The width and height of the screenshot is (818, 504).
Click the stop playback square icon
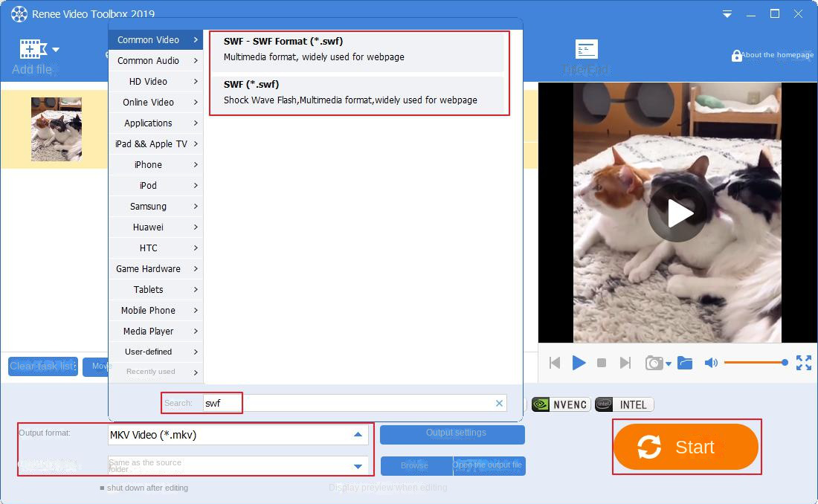602,363
